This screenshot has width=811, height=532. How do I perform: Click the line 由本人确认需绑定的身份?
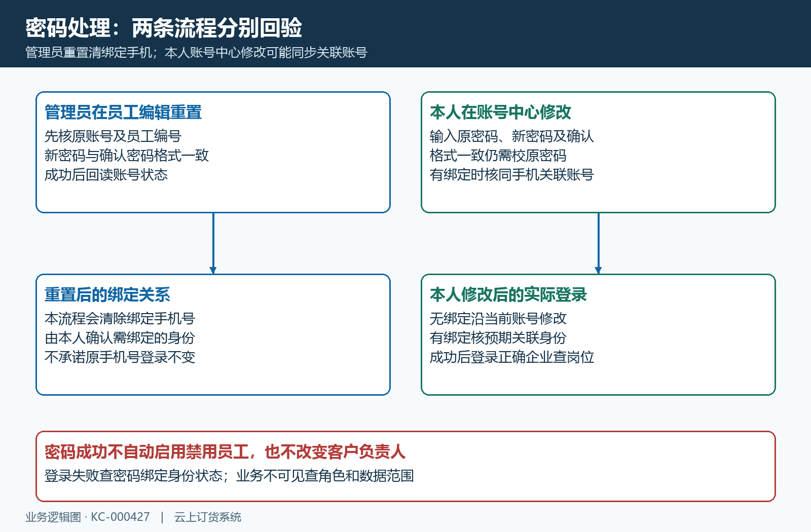(x=120, y=338)
